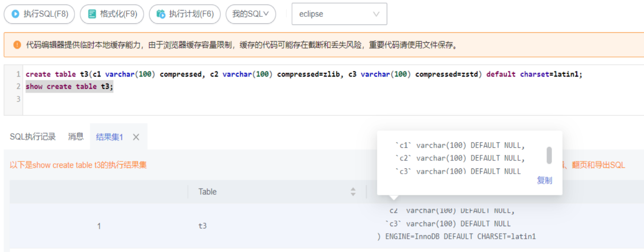This screenshot has width=644, height=252.
Task: Click the 格式化(F9) format icon button
Action: click(92, 14)
